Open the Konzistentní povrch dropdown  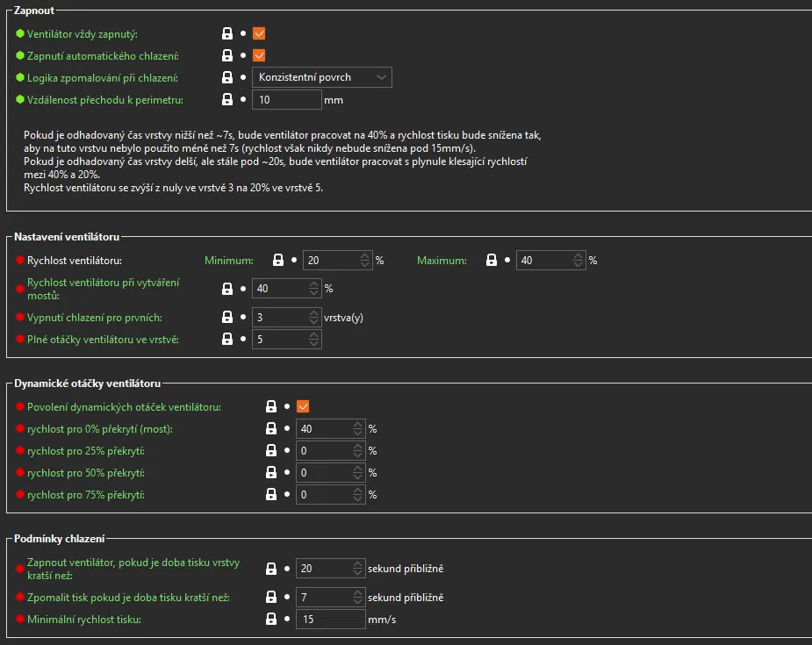pos(322,77)
